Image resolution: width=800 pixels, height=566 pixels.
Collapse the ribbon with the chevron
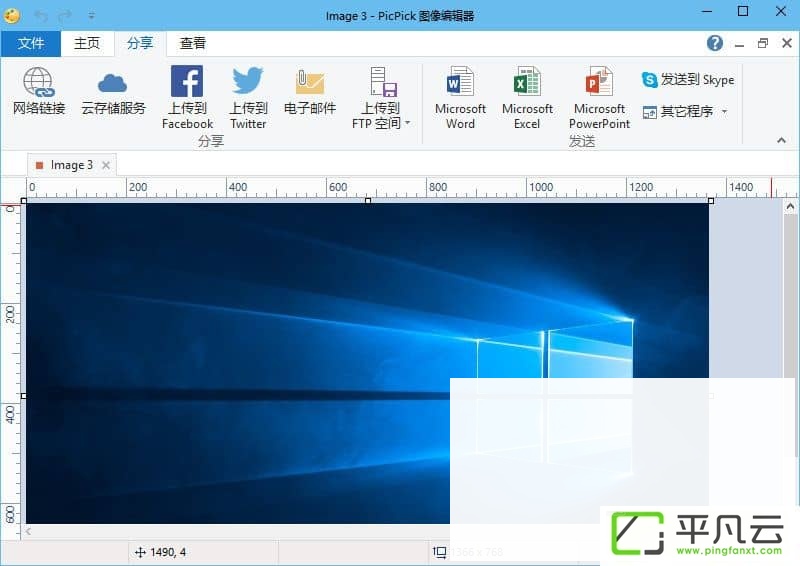coord(781,140)
